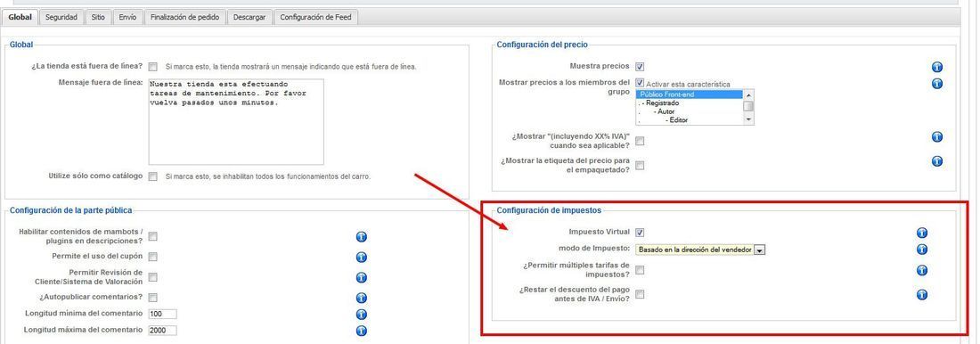Switch to the Seguridad tab
Viewport: 980px width, 344px height.
[x=61, y=18]
